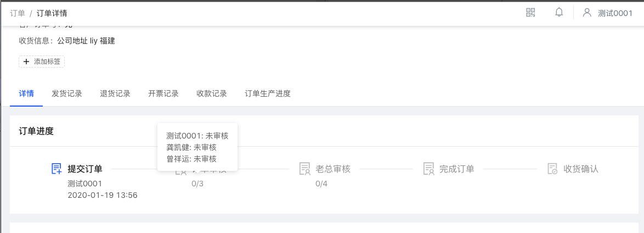Select the 提交订单 step icon
This screenshot has width=644, height=233.
pos(57,169)
